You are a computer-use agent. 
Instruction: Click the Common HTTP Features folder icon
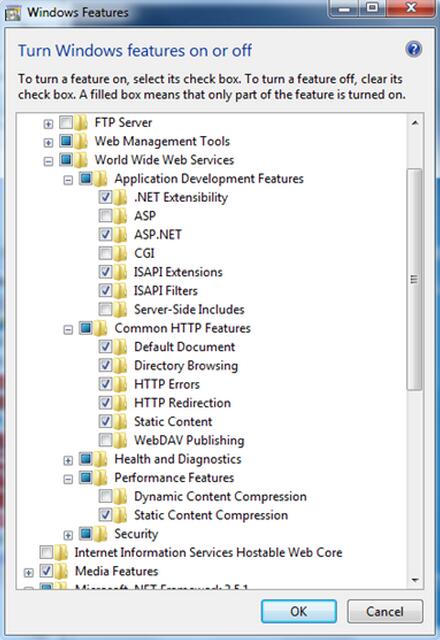(x=100, y=328)
